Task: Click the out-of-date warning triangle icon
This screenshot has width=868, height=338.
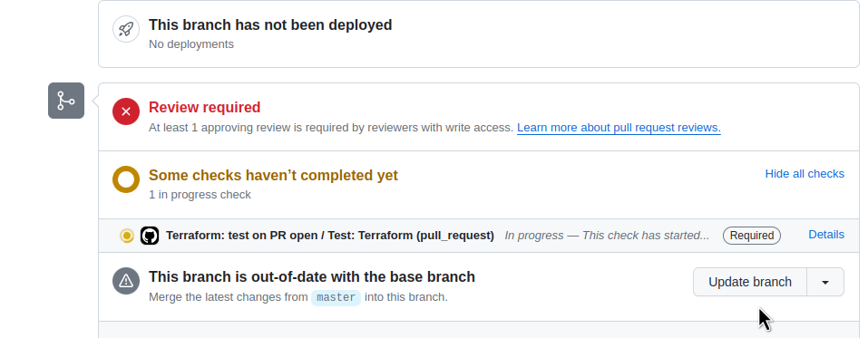Action: click(x=126, y=281)
